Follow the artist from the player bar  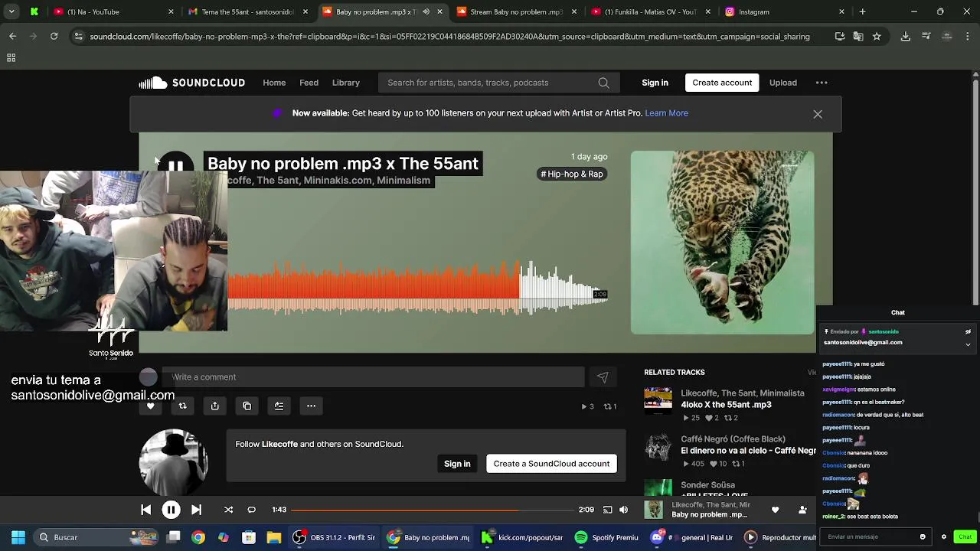[802, 510]
